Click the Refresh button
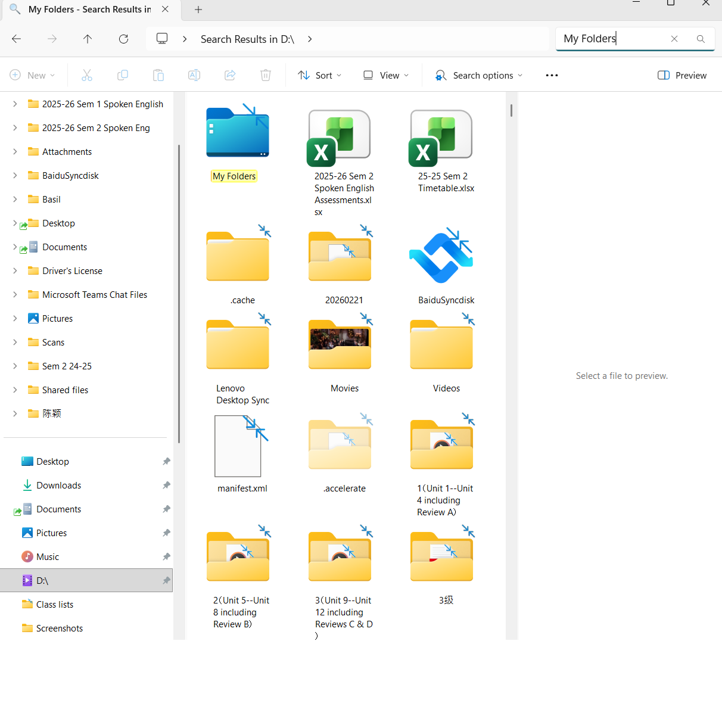The image size is (722, 728). click(123, 39)
